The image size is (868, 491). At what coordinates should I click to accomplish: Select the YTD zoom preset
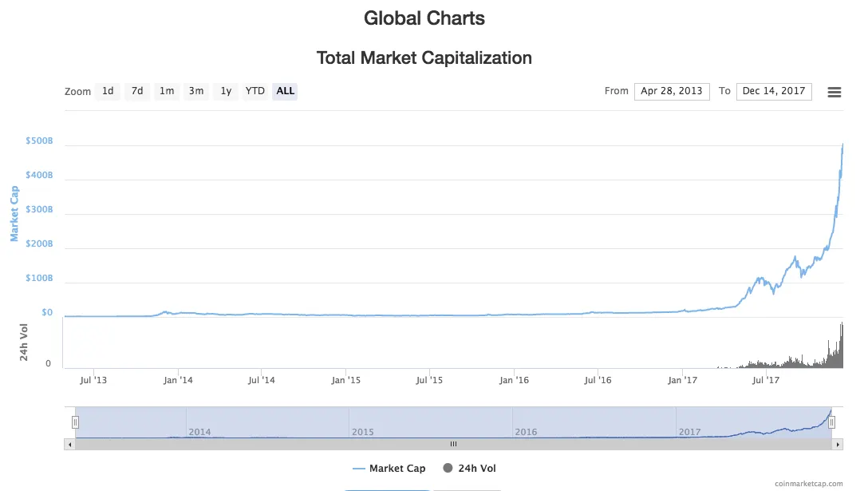click(254, 91)
